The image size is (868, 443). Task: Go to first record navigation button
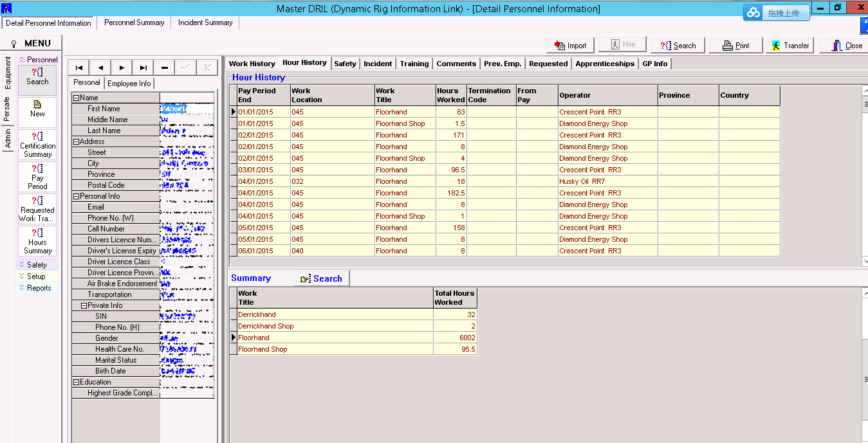click(78, 68)
